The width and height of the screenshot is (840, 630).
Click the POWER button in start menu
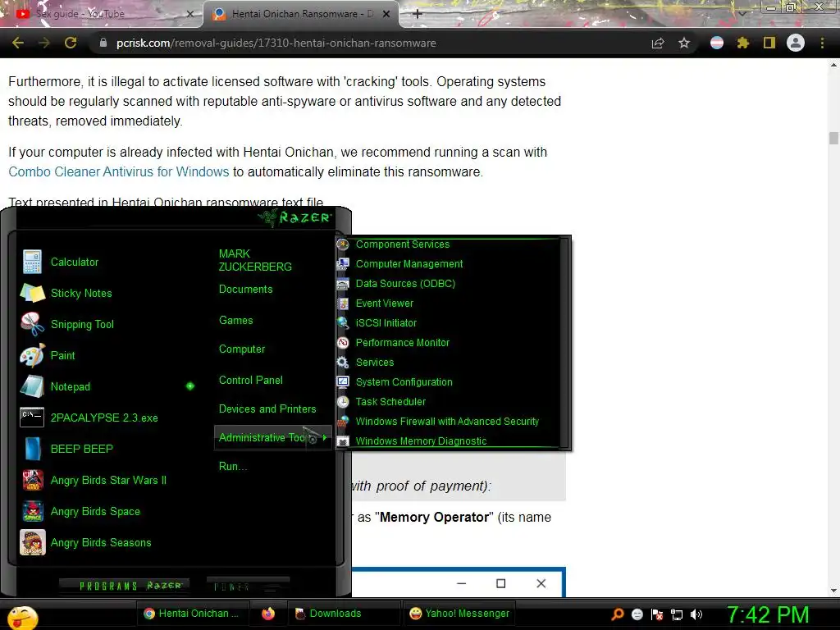(248, 587)
